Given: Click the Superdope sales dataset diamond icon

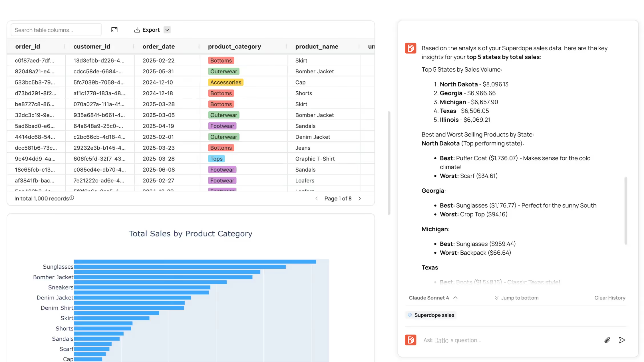Looking at the screenshot, I should 410,315.
